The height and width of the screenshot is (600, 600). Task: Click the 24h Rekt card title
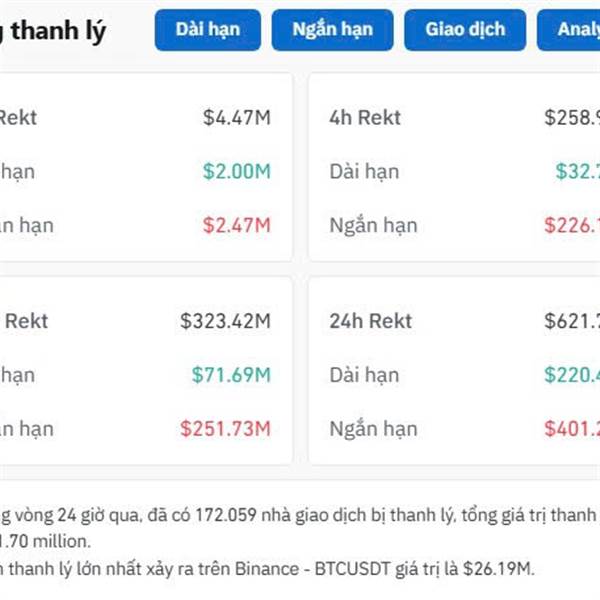[x=370, y=322]
